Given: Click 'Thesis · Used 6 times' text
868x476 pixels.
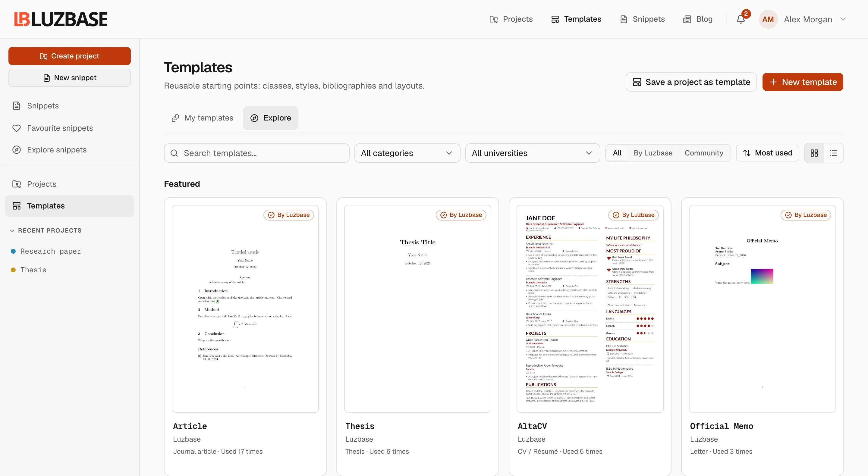Looking at the screenshot, I should [377, 451].
